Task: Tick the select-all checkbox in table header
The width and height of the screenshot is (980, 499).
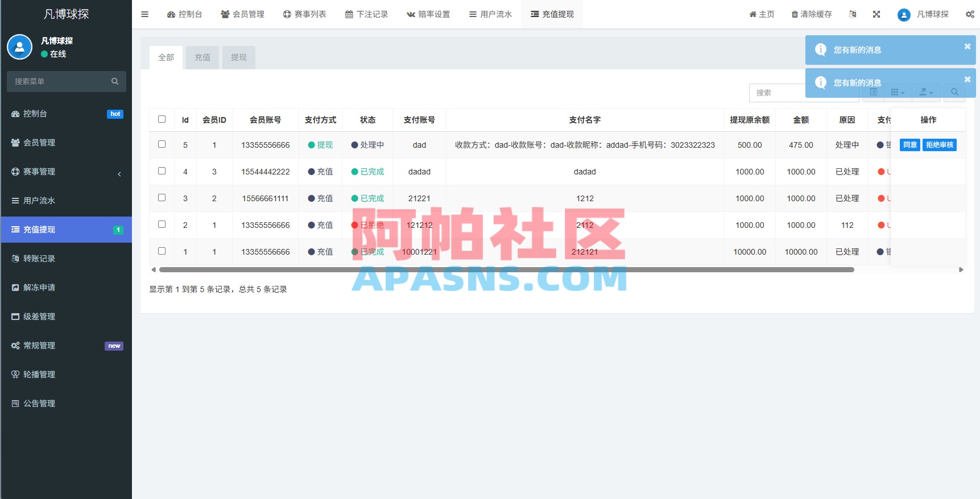Action: coord(162,119)
